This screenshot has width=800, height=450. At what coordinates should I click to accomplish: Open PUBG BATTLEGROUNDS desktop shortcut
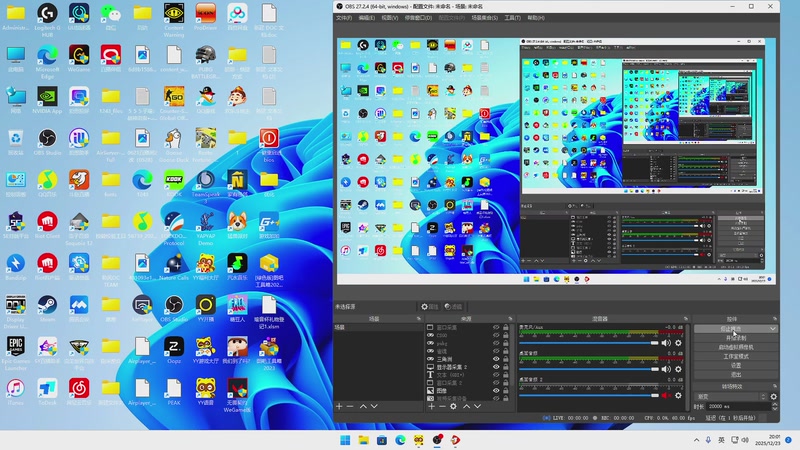click(206, 61)
